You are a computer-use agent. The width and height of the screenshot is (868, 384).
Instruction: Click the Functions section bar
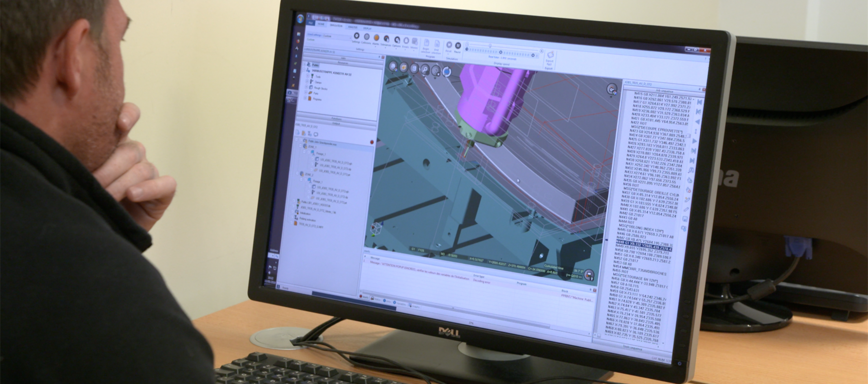click(x=336, y=119)
